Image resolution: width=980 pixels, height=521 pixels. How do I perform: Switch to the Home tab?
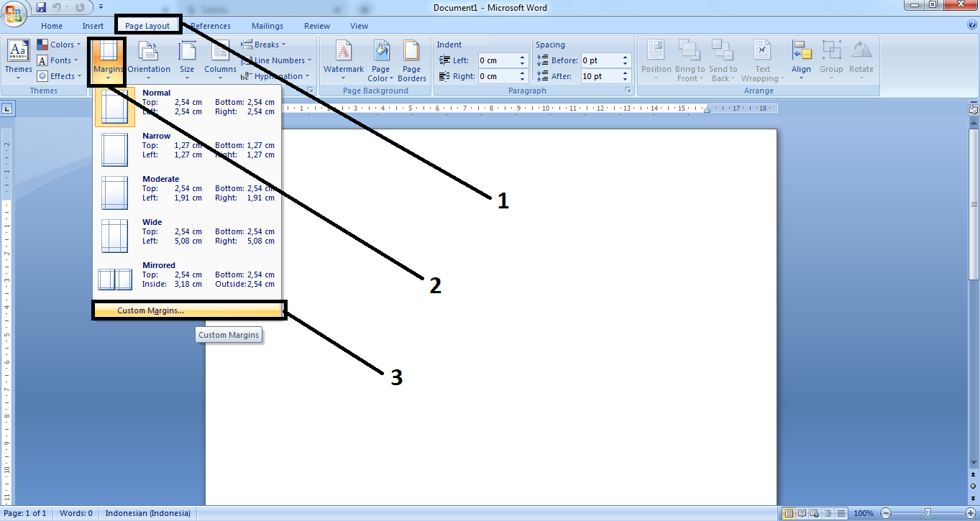pos(52,26)
